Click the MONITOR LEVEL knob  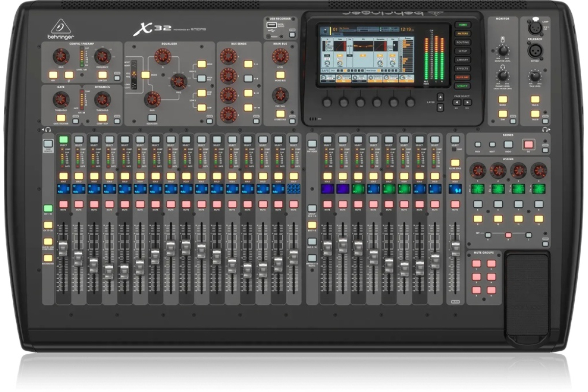(503, 50)
